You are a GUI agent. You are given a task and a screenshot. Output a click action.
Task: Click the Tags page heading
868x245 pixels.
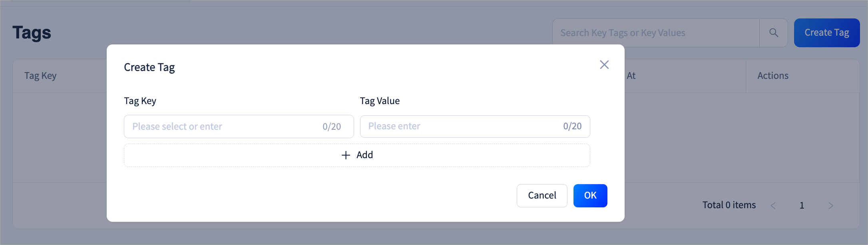[x=32, y=33]
